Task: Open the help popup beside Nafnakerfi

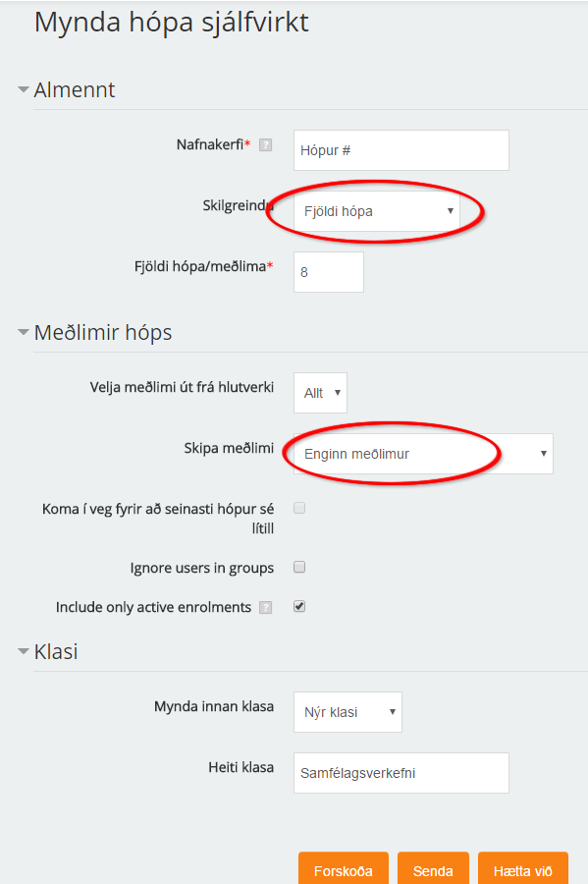Action: coord(266,145)
